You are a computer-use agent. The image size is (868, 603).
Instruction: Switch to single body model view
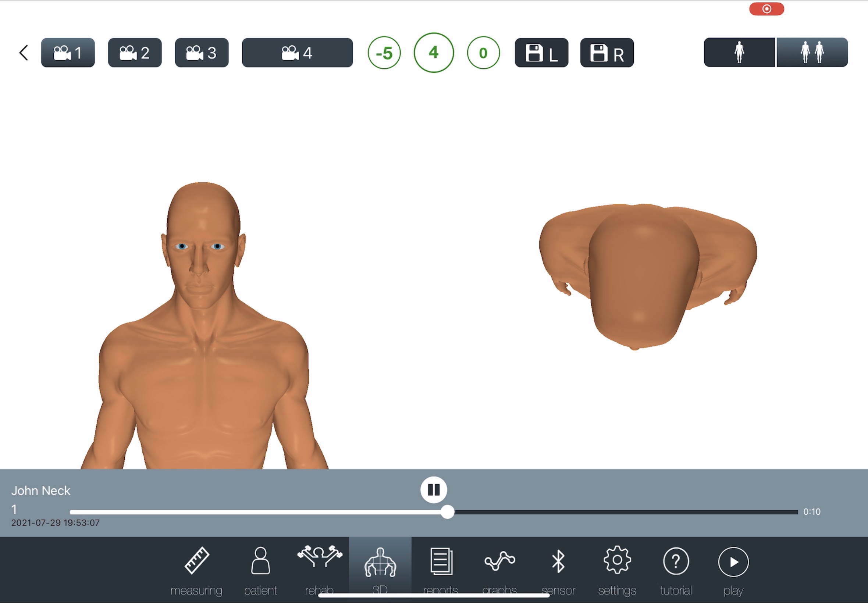click(x=739, y=52)
